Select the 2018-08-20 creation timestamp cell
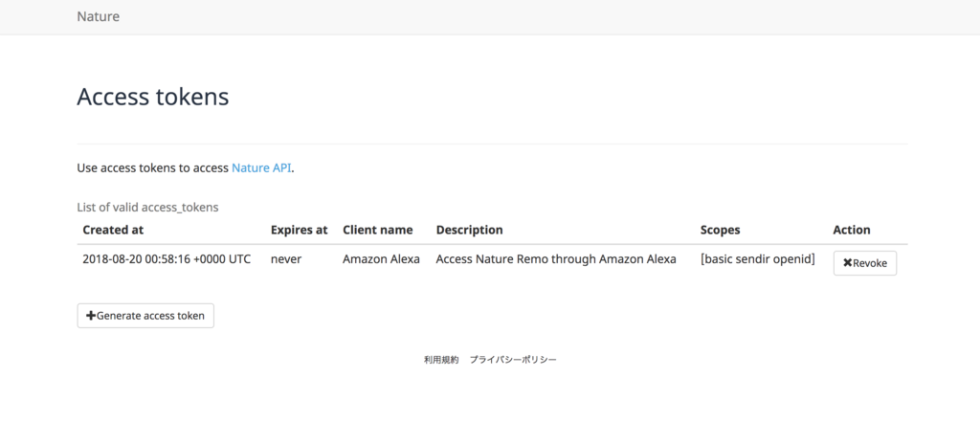Image resolution: width=980 pixels, height=444 pixels. [167, 258]
